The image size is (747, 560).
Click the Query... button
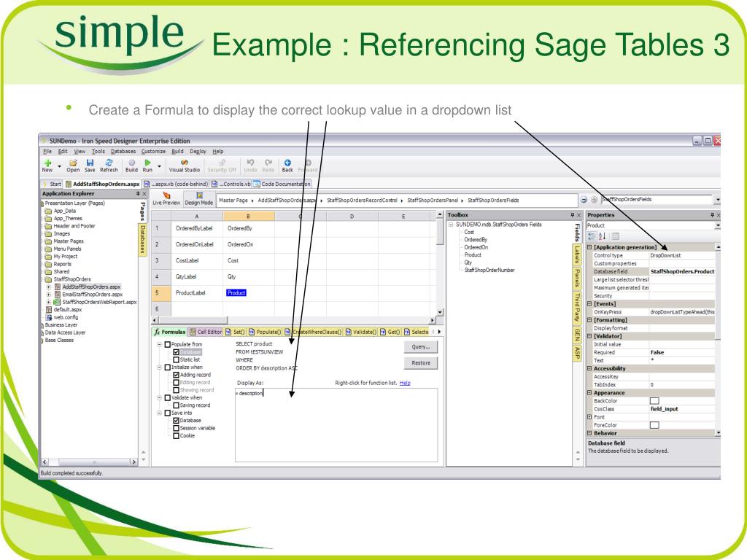[x=421, y=347]
